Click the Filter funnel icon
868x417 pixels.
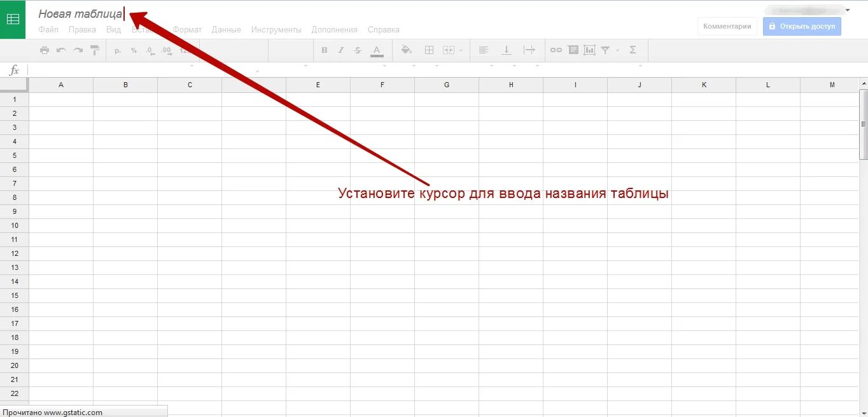(x=606, y=50)
